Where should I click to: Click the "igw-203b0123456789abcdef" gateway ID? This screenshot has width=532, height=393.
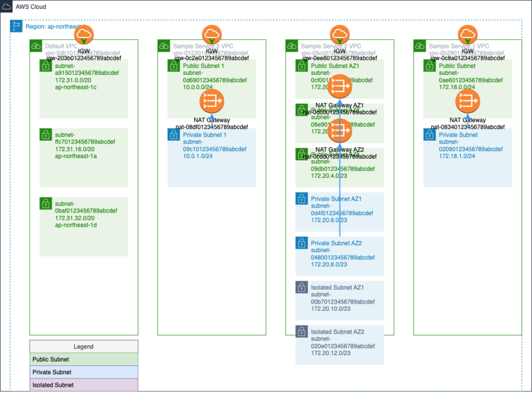tap(84, 58)
